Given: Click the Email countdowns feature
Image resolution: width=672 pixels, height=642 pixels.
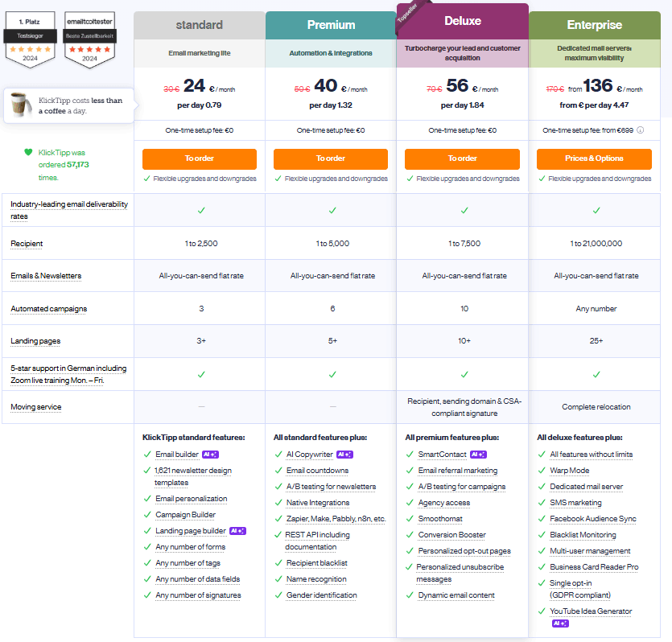Looking at the screenshot, I should click(x=318, y=471).
